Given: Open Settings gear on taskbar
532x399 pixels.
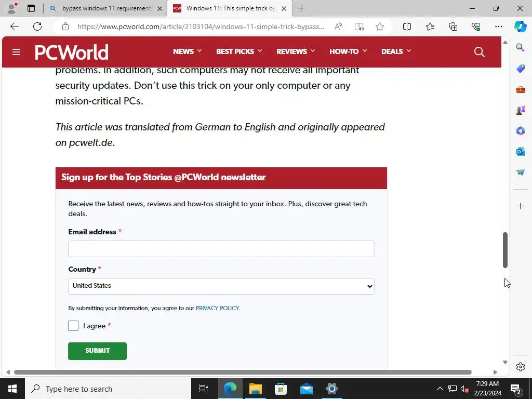Looking at the screenshot, I should pyautogui.click(x=332, y=389).
